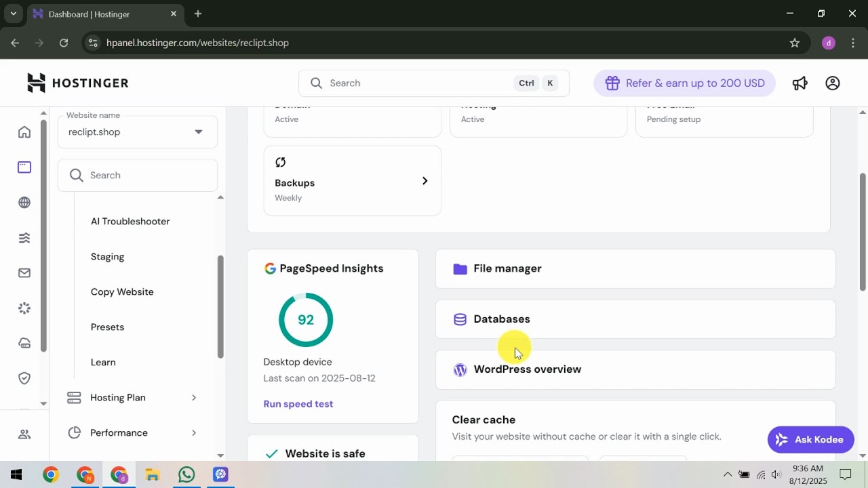868x488 pixels.
Task: Click the Ask Kodee button
Action: pyautogui.click(x=810, y=440)
